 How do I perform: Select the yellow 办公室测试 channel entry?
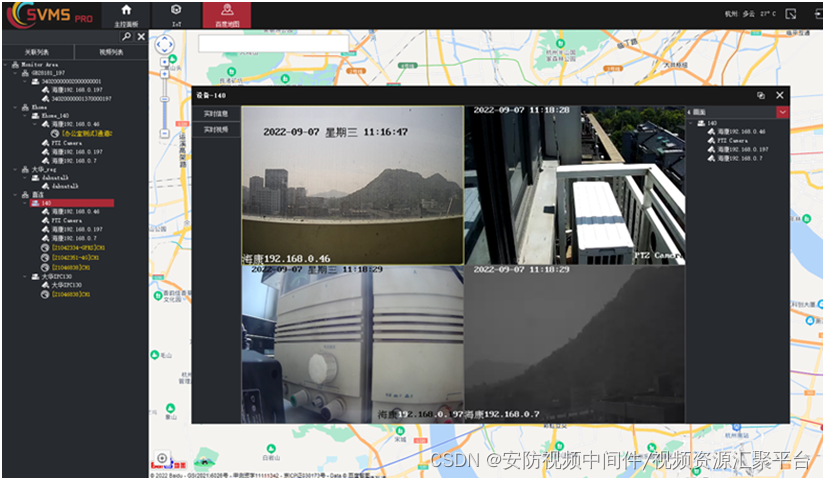pos(87,134)
